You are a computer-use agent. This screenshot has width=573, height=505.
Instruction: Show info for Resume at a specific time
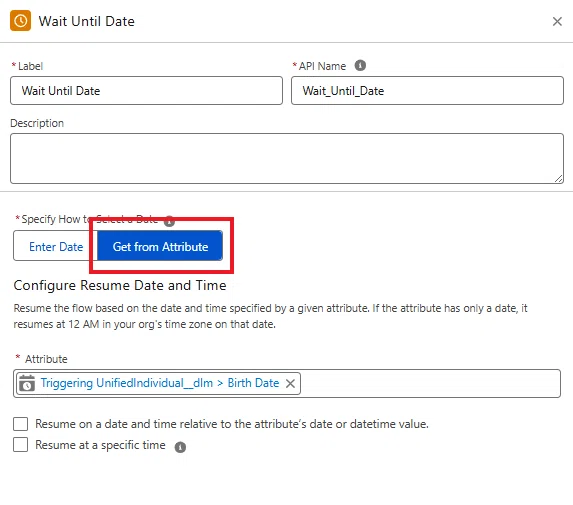point(180,447)
